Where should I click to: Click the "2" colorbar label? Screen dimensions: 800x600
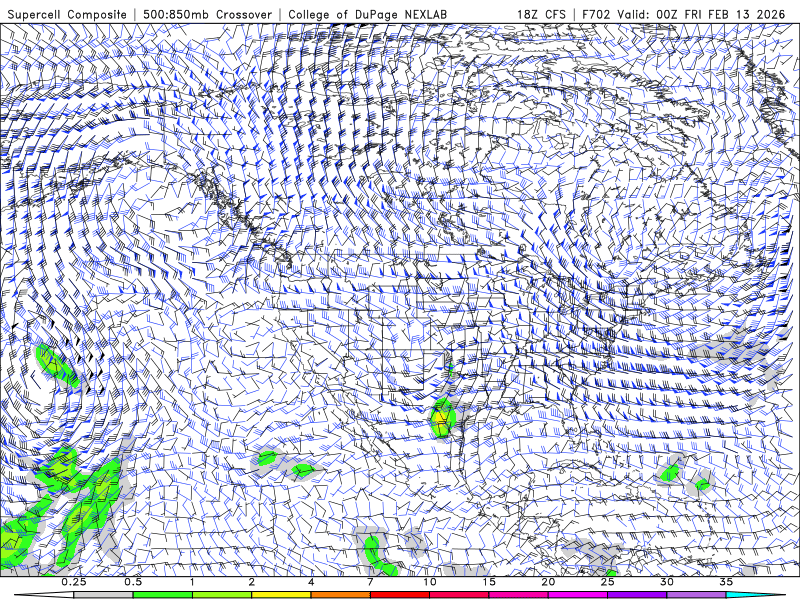252,582
